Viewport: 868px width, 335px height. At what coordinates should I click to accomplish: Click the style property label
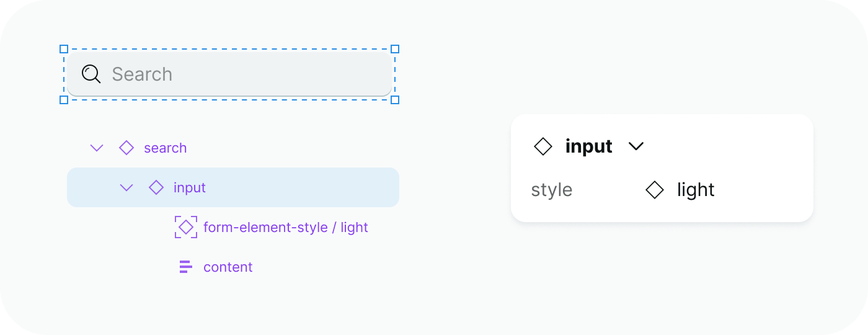(551, 190)
